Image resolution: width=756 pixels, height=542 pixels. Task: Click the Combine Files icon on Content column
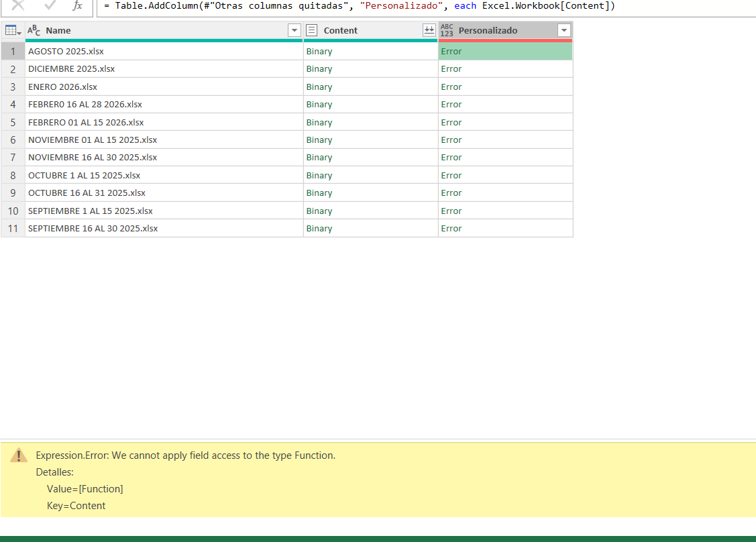tap(429, 30)
